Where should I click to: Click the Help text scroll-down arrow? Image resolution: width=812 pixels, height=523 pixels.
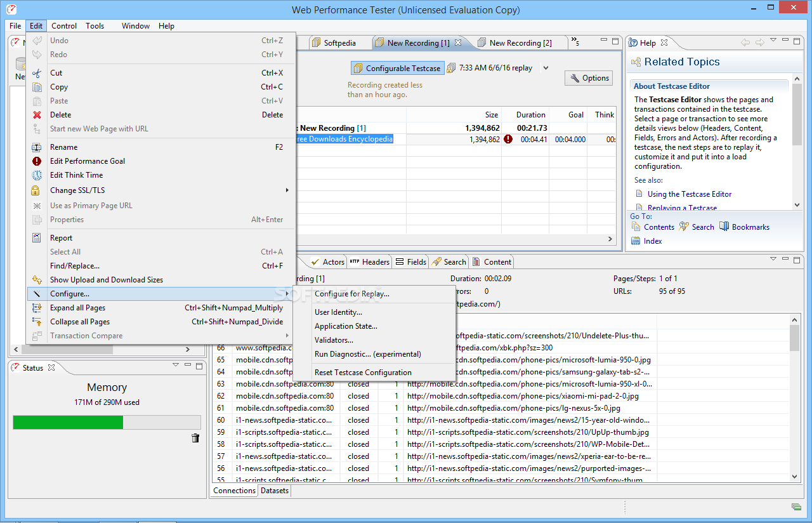[x=797, y=205]
